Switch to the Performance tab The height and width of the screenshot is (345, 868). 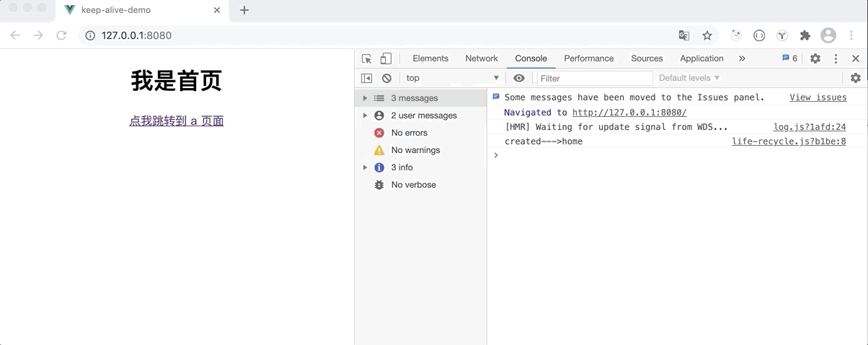pos(589,58)
